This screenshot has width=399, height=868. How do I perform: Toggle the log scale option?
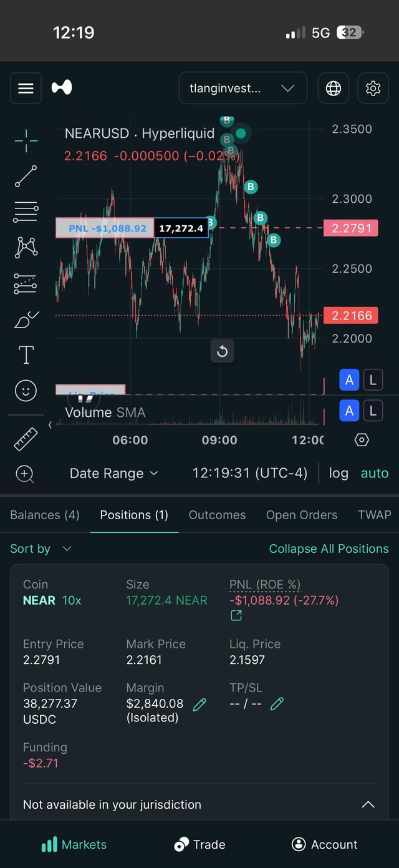coord(339,473)
